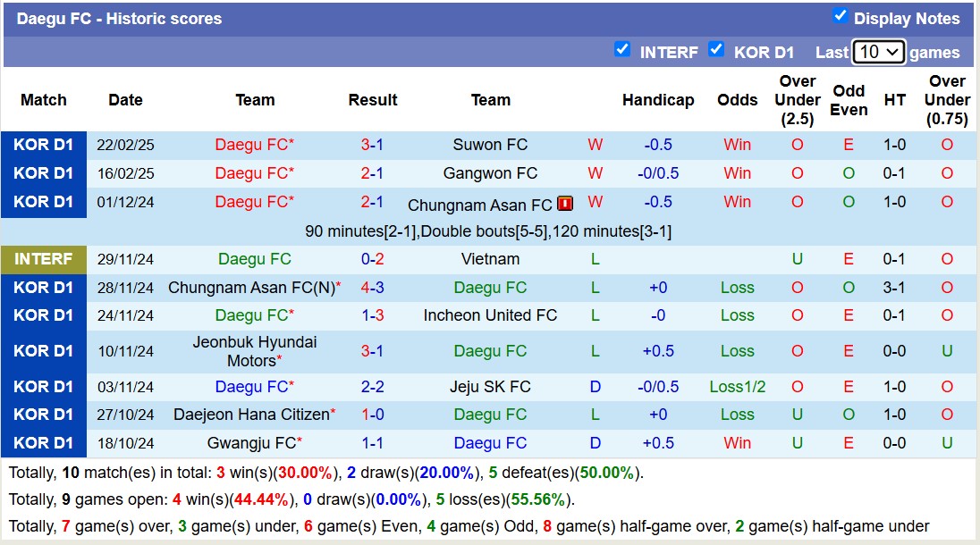Click the red card icon next to Chungnam Asan FC
The height and width of the screenshot is (545, 980).
564,203
